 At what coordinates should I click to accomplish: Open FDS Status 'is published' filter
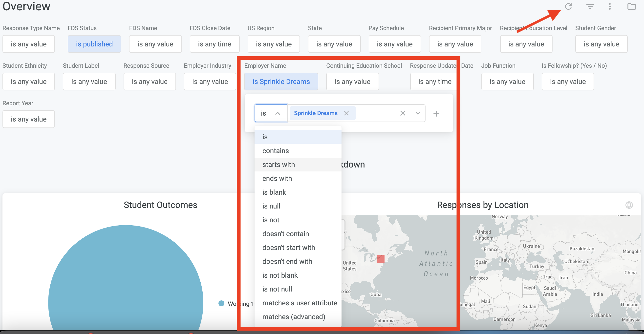tap(94, 44)
